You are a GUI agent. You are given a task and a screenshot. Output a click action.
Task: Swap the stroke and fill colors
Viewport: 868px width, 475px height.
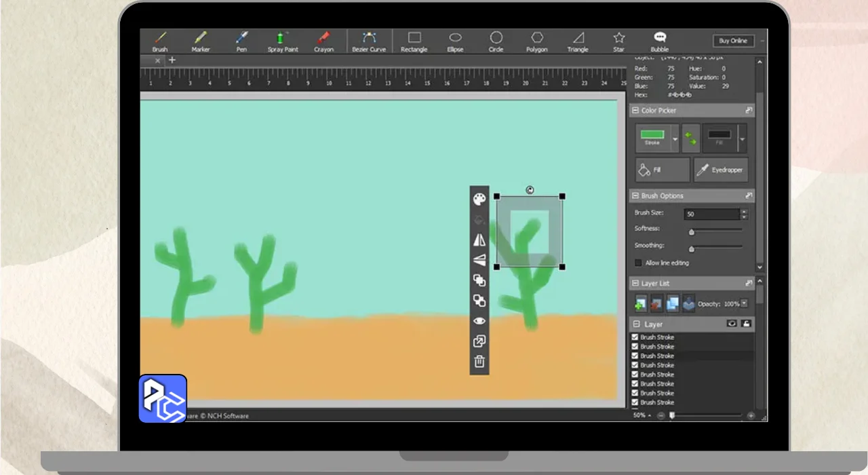pyautogui.click(x=690, y=138)
